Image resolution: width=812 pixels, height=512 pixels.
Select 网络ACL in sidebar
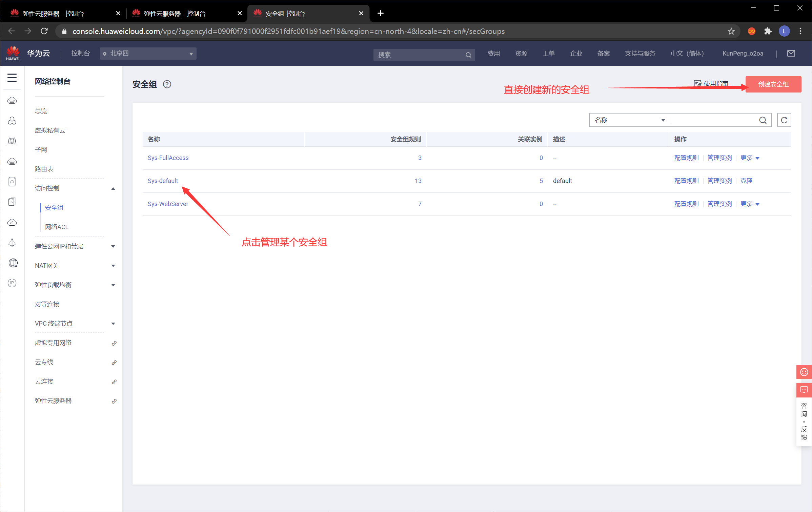click(x=57, y=227)
